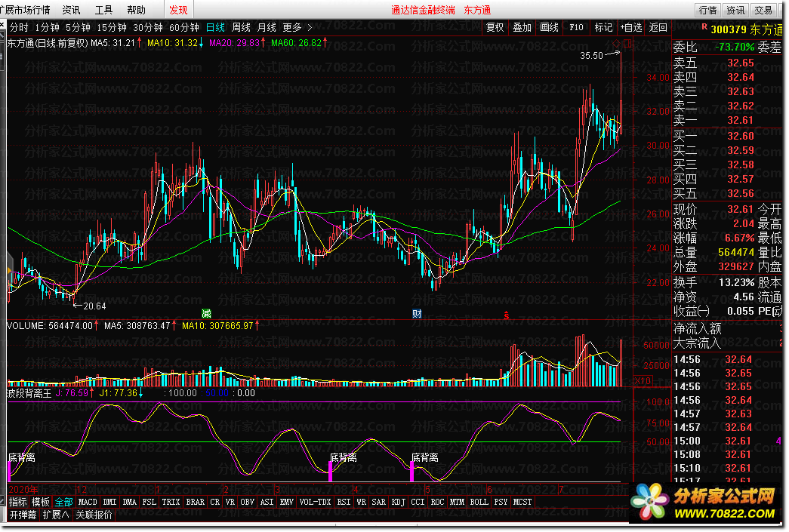Viewport: 789px width, 532px height.
Task: Select the DMA indicator
Action: (x=129, y=502)
